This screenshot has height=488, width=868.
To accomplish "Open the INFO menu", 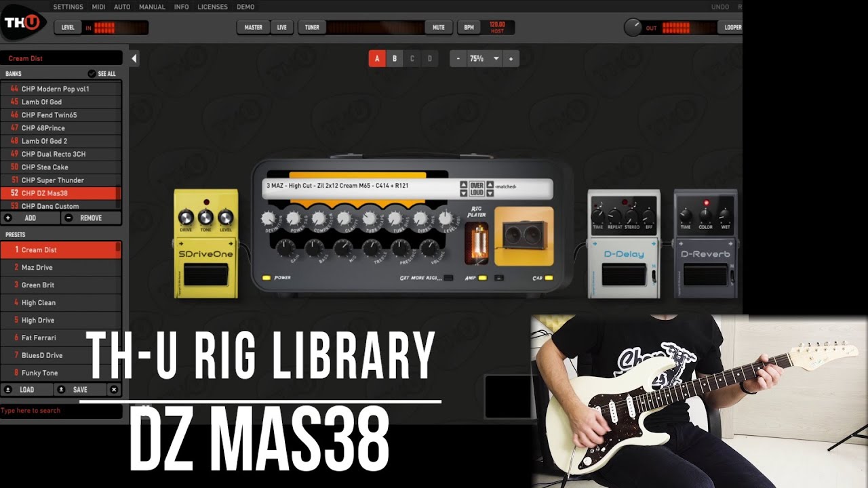I will [x=182, y=7].
